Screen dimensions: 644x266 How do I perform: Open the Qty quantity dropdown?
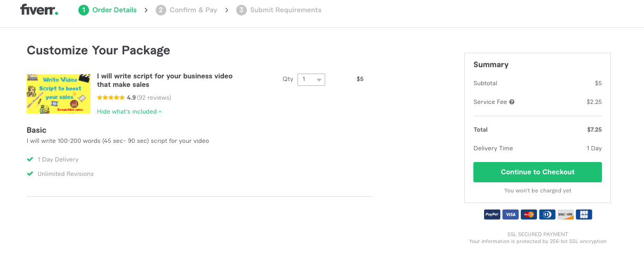tap(311, 79)
